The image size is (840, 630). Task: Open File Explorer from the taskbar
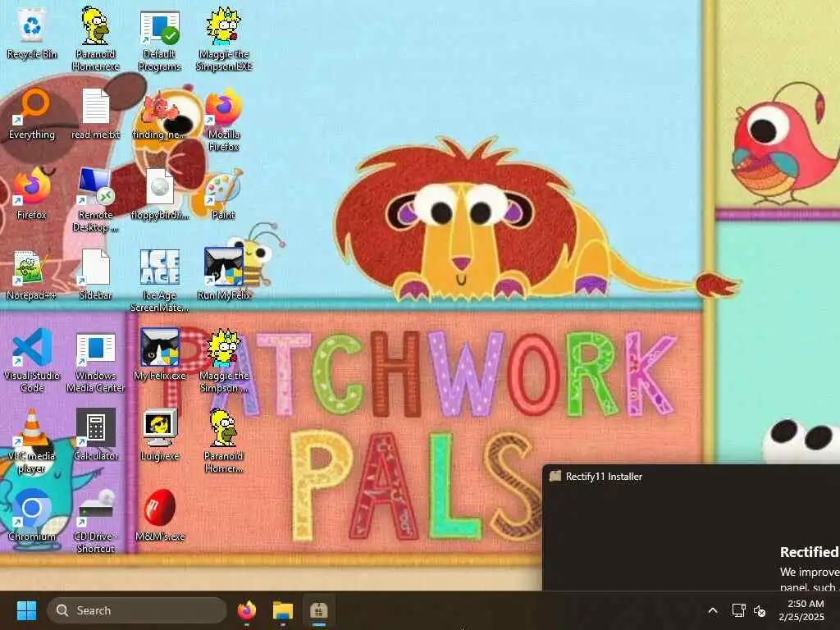click(283, 610)
